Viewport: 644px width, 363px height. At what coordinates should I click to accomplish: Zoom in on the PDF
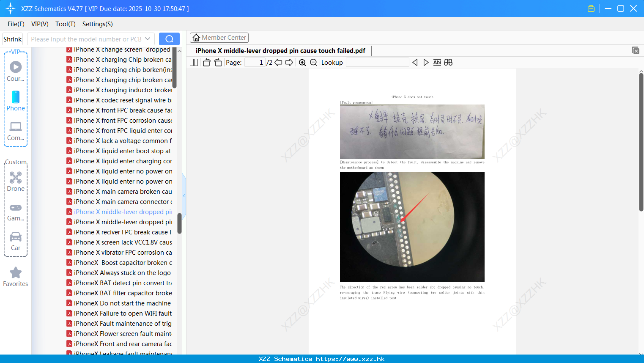click(x=302, y=63)
